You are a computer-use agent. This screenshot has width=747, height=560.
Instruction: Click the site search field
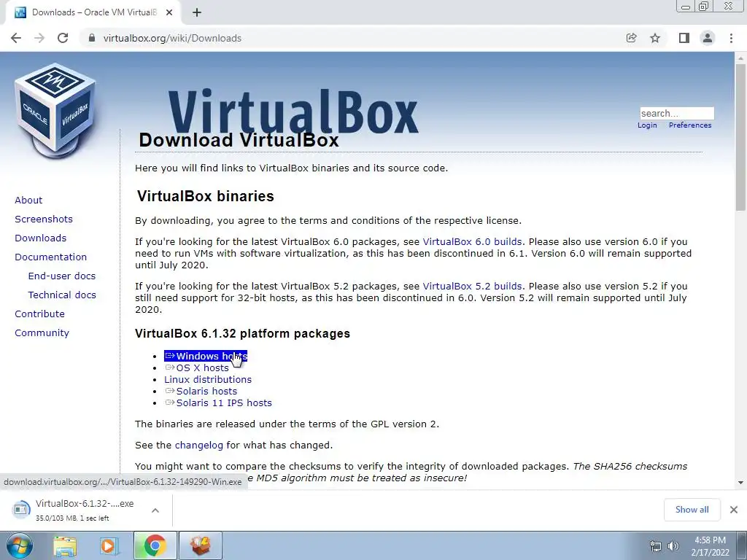[676, 113]
